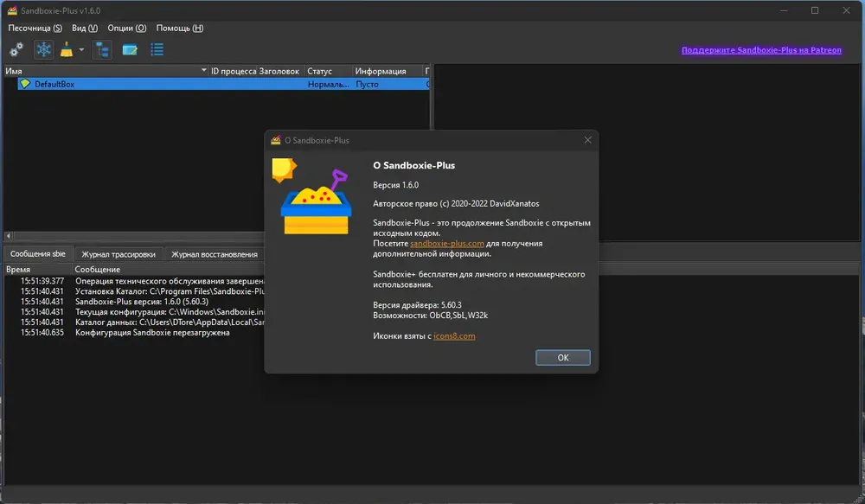Image resolution: width=865 pixels, height=504 pixels.
Task: Open the icons8.com link
Action: (454, 335)
